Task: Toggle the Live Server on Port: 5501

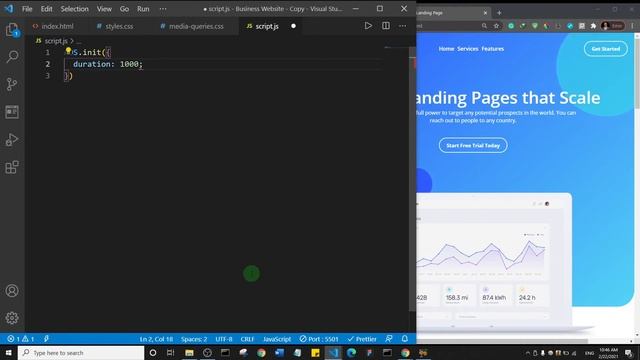Action: click(x=319, y=339)
